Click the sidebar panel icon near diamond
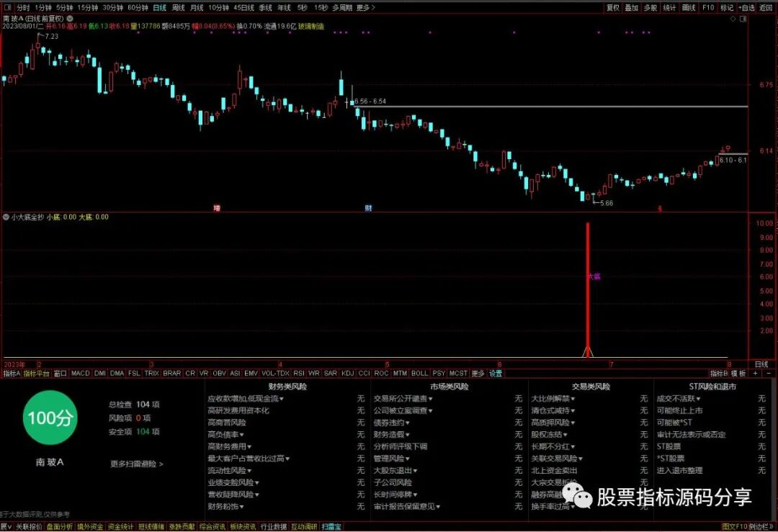 click(x=743, y=19)
